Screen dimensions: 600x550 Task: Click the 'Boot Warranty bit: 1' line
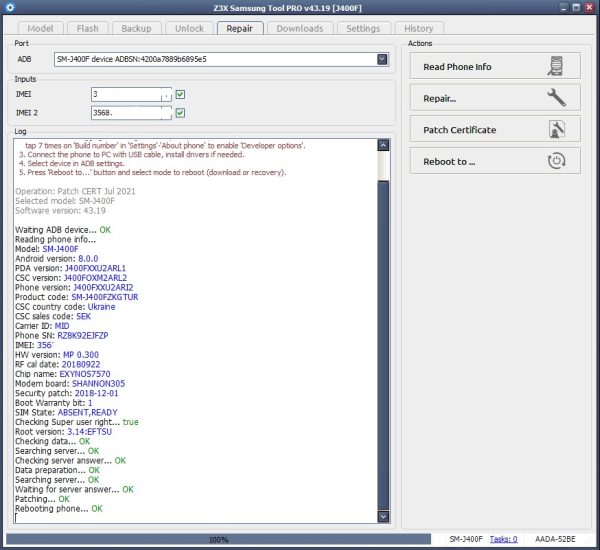[x=54, y=403]
